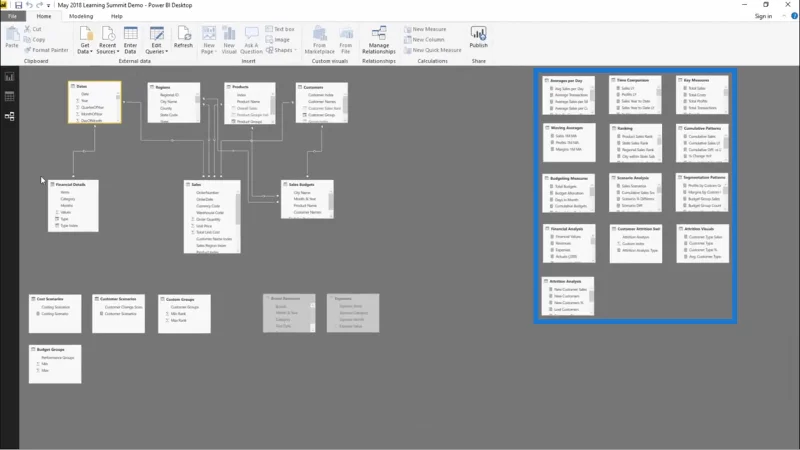Click the Image insert option
The width and height of the screenshot is (800, 450).
pyautogui.click(x=278, y=39)
